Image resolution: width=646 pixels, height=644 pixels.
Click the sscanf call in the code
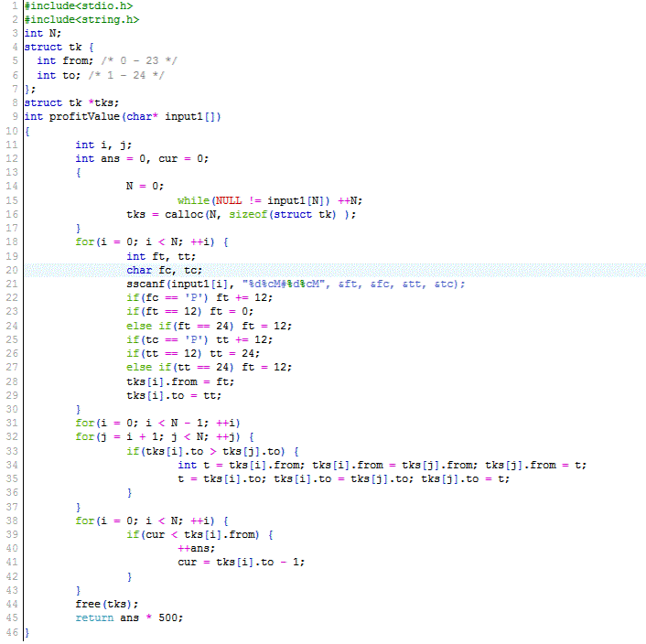click(145, 284)
